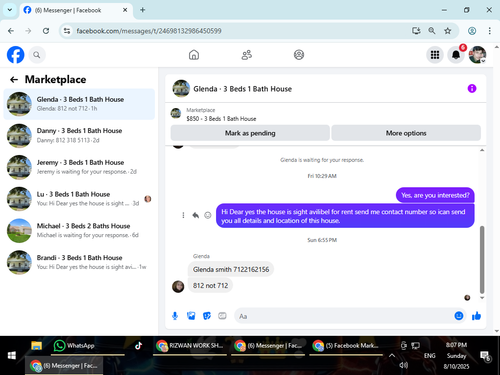This screenshot has width=500, height=375.
Task: Reload the page
Action: (x=46, y=31)
